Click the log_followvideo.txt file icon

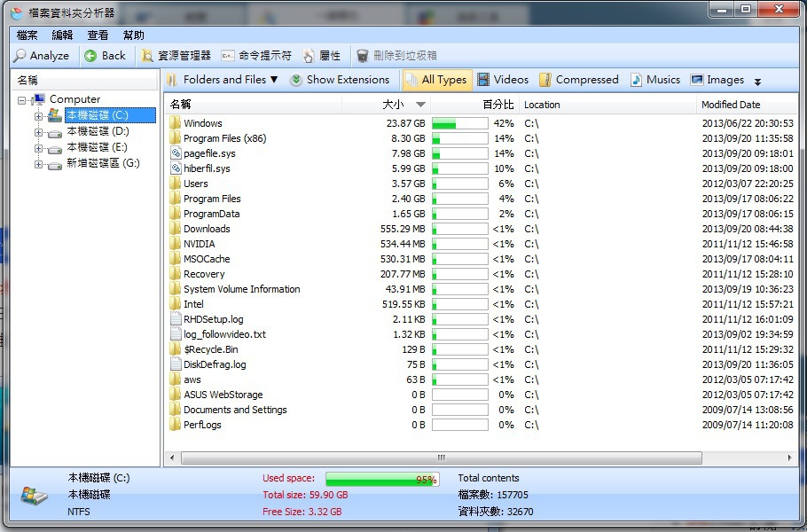[176, 334]
